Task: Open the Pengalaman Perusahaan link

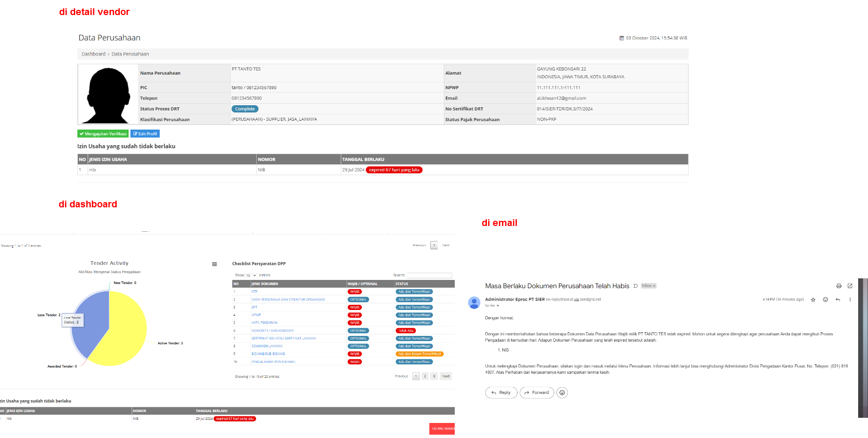Action: click(273, 362)
